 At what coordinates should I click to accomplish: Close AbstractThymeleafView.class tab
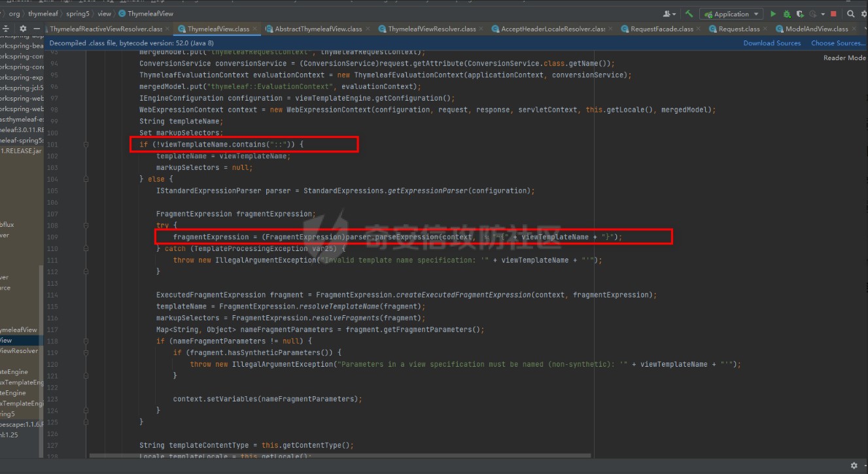pyautogui.click(x=368, y=29)
